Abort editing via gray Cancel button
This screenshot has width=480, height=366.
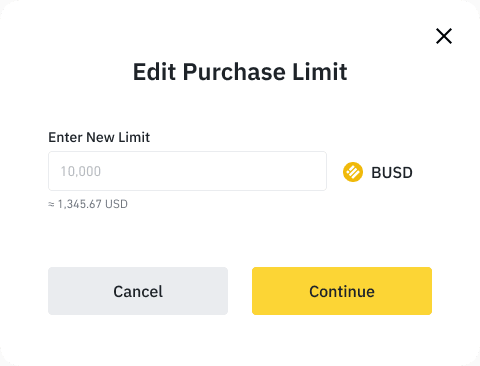(138, 291)
